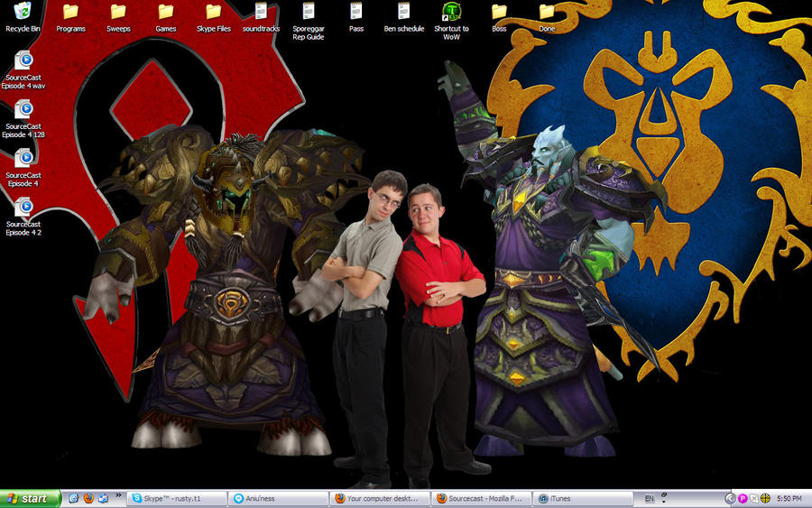Select the SourceCast Episode 4 audio file

pyautogui.click(x=23, y=168)
